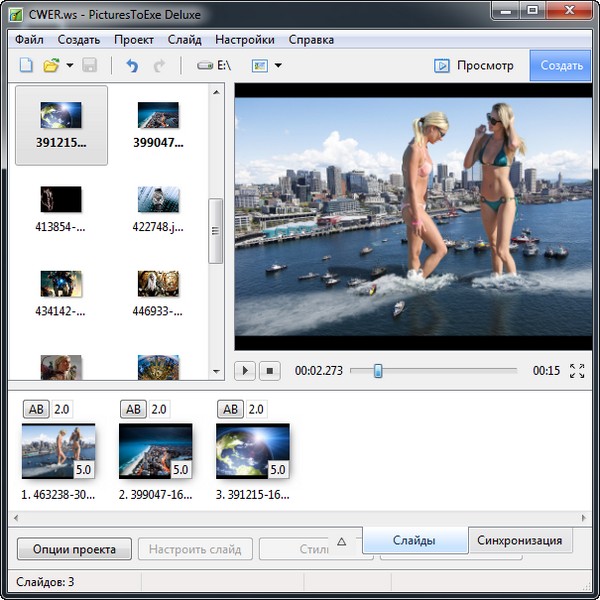Click the triangle expander left of the Слайды tab
600x600 pixels.
342,541
